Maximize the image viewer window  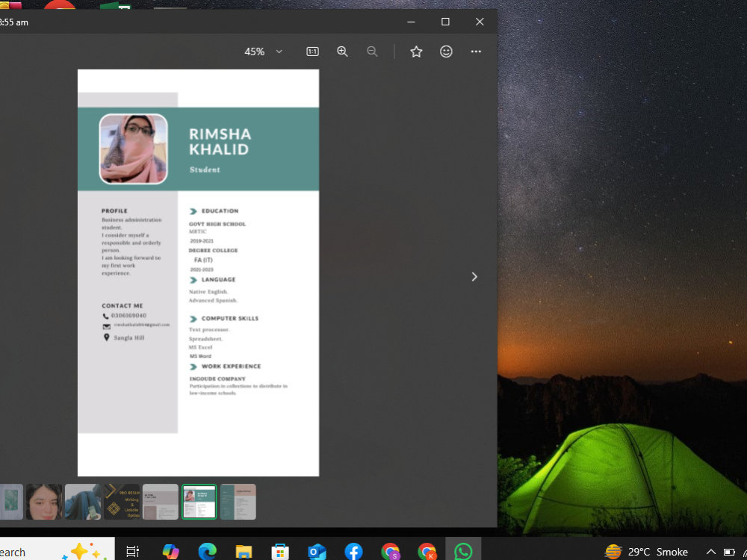445,22
